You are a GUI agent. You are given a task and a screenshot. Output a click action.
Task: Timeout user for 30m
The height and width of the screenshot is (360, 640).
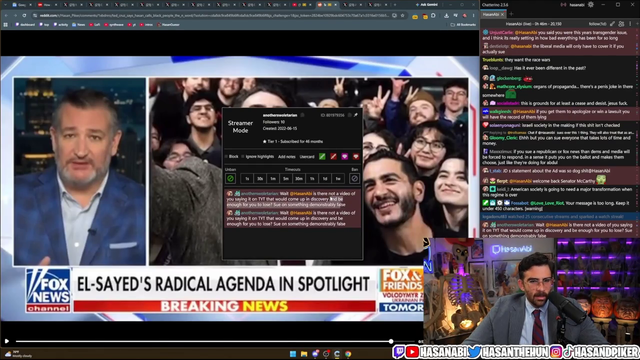[299, 178]
